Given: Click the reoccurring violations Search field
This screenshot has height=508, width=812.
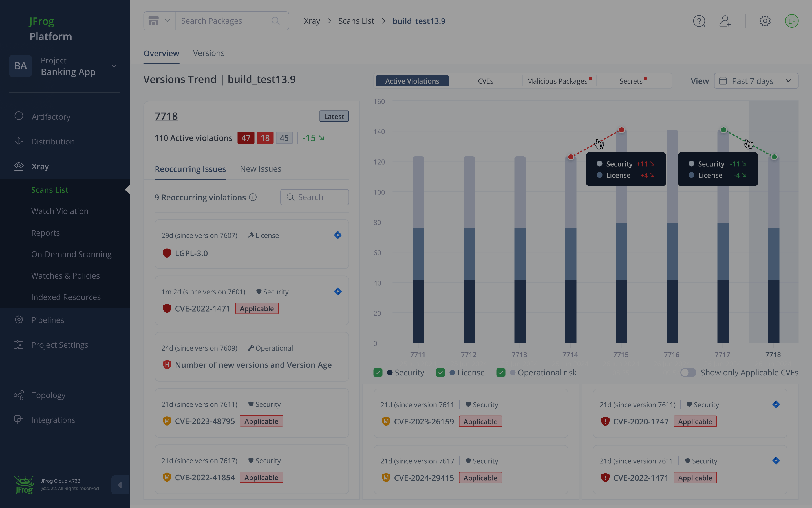Looking at the screenshot, I should click(315, 197).
